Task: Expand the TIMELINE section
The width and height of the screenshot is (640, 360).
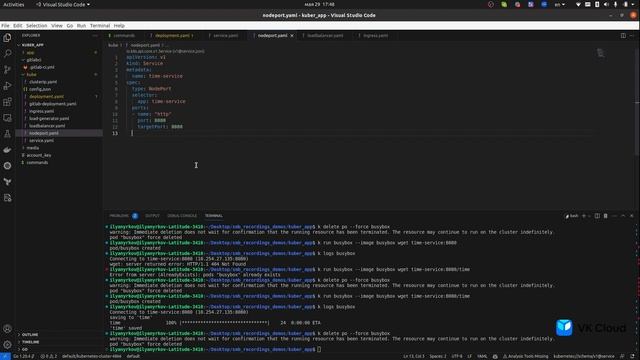Action: tap(31, 342)
